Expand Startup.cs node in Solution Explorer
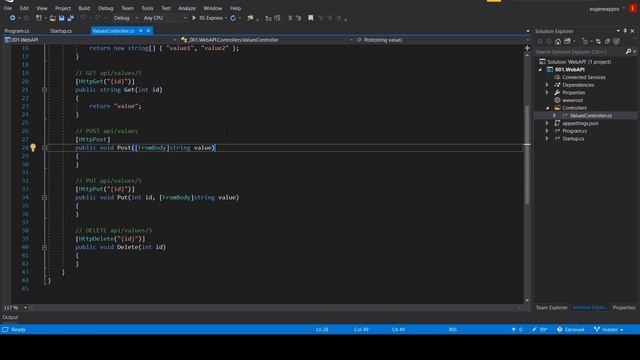This screenshot has height=360, width=640. (x=547, y=139)
